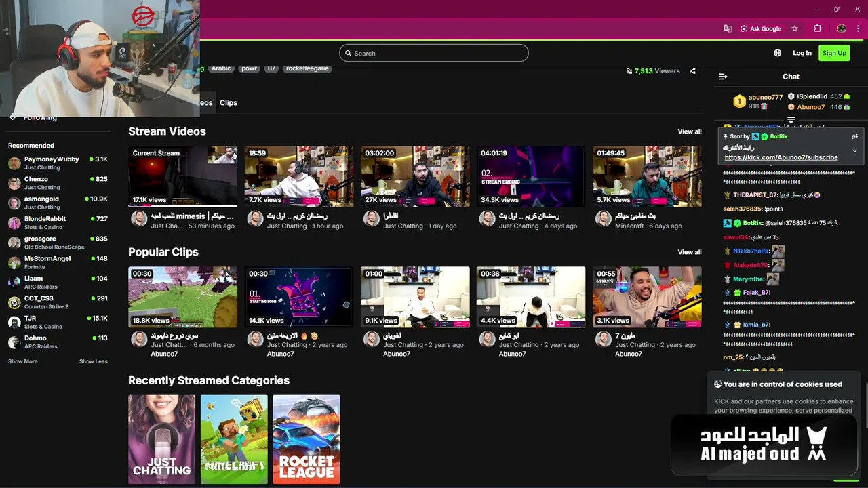
Task: Click grossgore's avatar in Recommended
Action: coord(14,243)
